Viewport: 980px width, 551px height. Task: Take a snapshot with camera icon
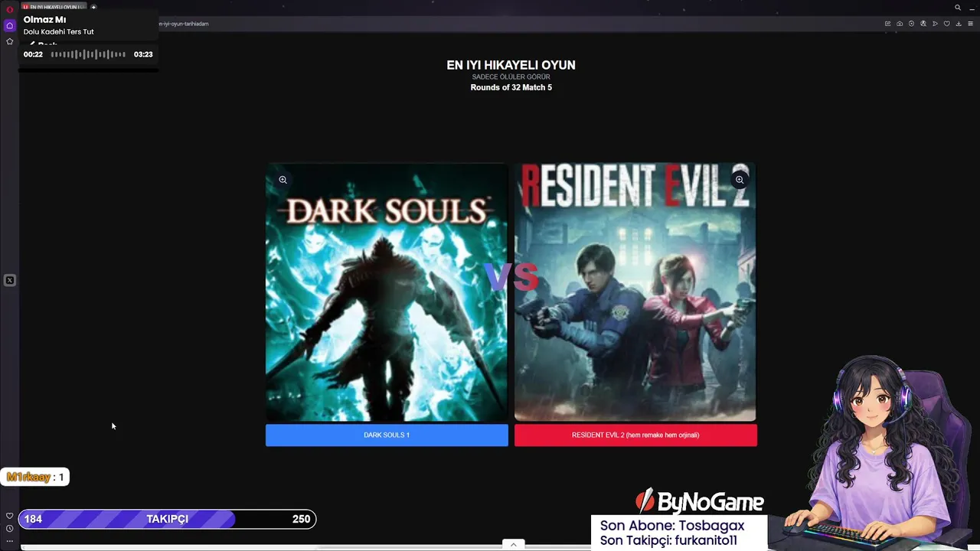tap(900, 24)
